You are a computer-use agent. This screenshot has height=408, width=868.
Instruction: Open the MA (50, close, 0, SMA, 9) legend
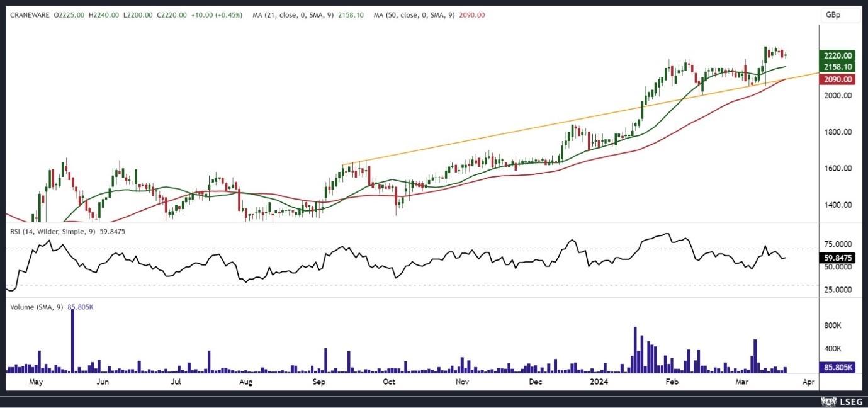[415, 14]
